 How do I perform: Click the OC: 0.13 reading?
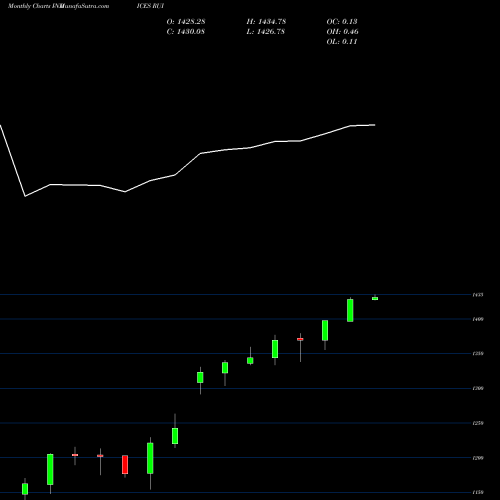[x=342, y=22]
